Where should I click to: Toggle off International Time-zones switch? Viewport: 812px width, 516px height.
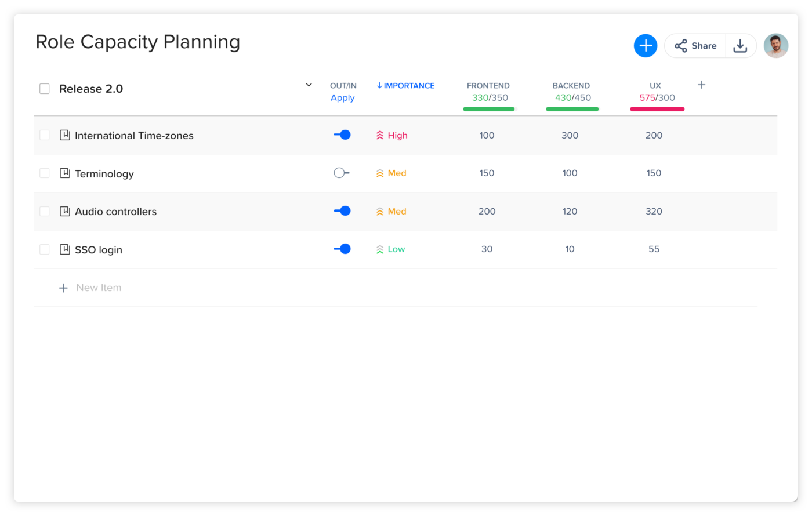[x=342, y=135]
